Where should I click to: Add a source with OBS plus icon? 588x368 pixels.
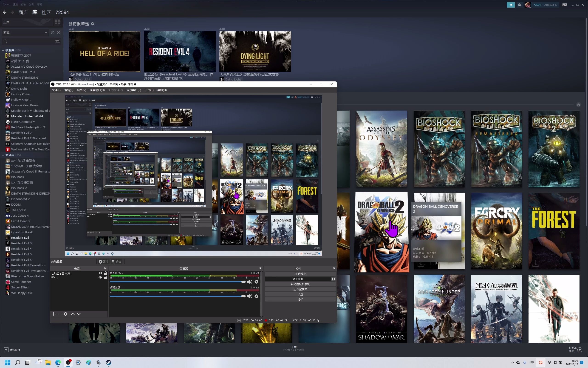pyautogui.click(x=54, y=314)
